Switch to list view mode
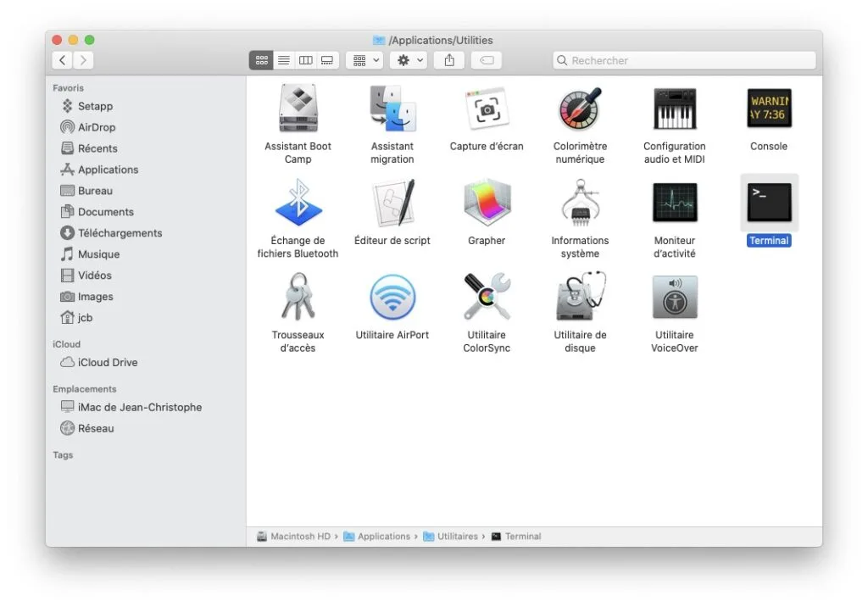 (283, 60)
